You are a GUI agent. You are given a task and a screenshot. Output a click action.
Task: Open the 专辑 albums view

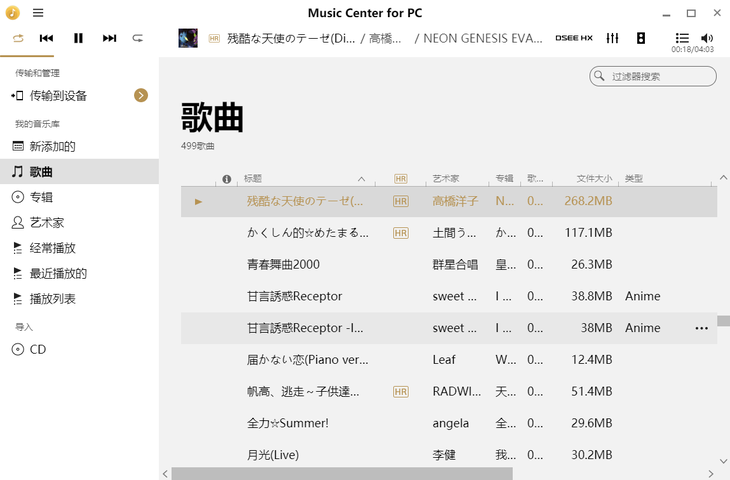point(79,197)
